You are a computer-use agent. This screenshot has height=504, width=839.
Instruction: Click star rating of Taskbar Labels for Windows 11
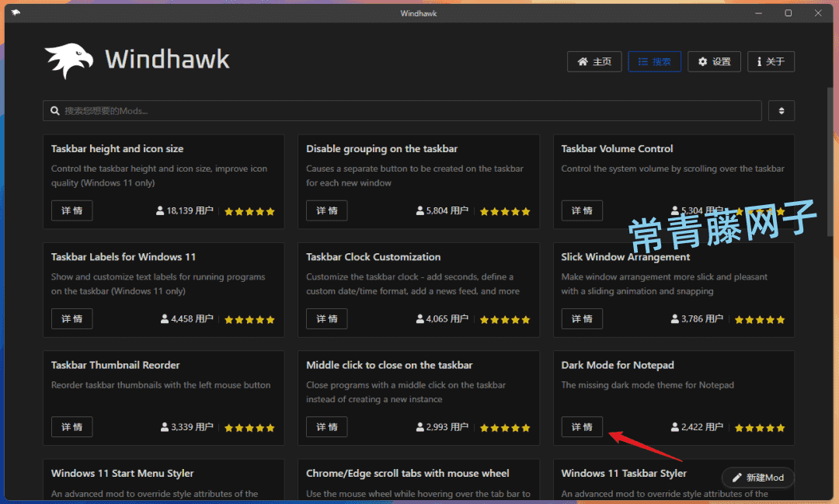tap(249, 319)
